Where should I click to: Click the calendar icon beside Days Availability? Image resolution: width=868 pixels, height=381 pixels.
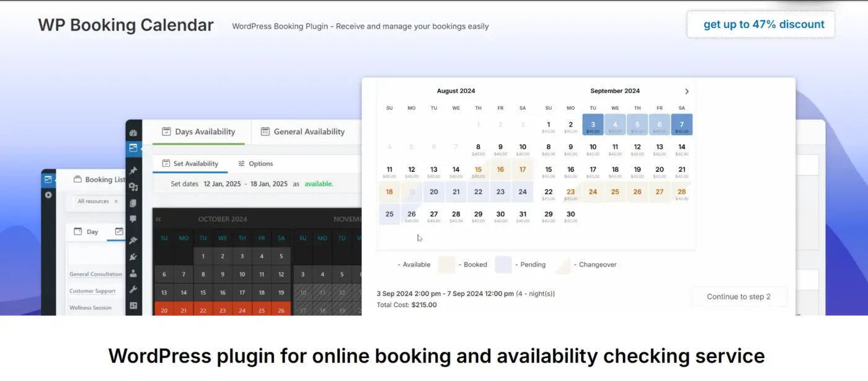point(166,132)
